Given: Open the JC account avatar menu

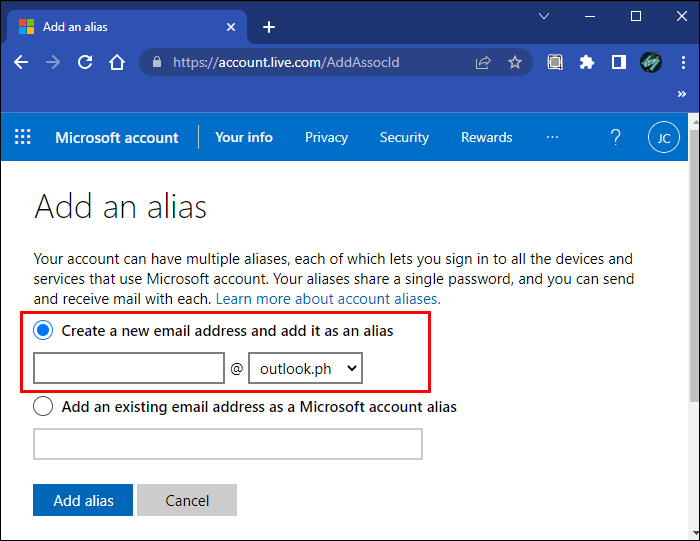Looking at the screenshot, I should coord(663,137).
